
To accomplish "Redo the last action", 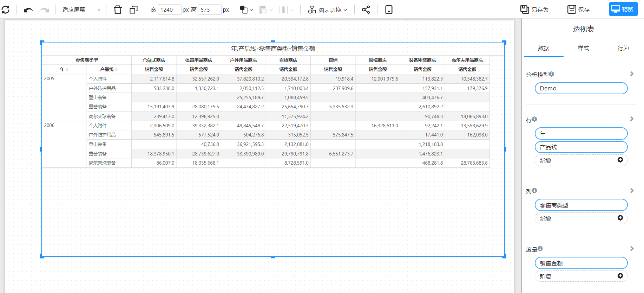I will click(44, 10).
